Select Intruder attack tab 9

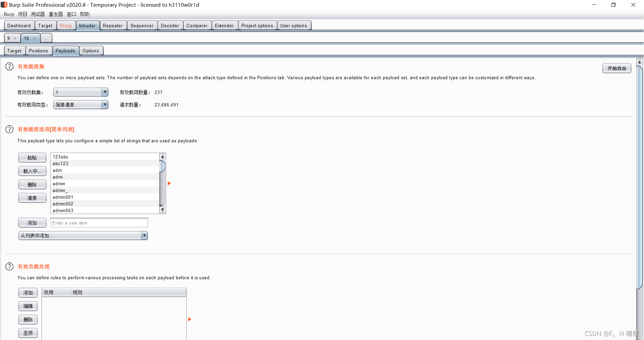tap(9, 38)
